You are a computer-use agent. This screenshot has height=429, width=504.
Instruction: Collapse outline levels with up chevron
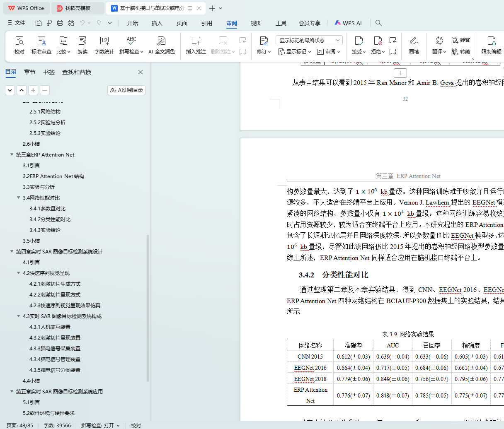point(22,90)
